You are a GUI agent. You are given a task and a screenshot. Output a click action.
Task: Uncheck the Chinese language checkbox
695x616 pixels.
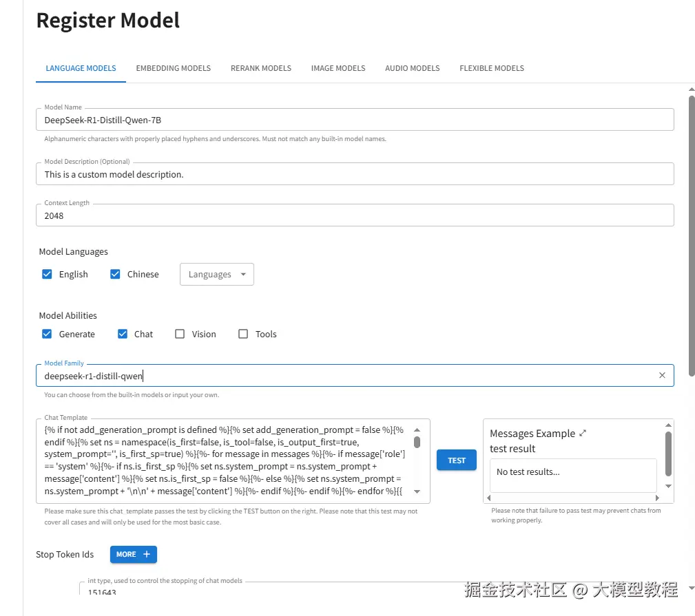click(115, 274)
